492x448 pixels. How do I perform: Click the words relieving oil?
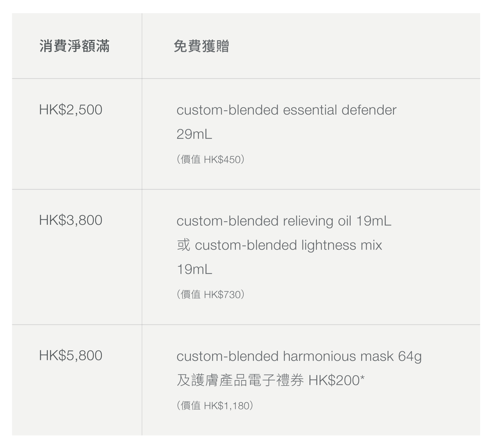[317, 221]
